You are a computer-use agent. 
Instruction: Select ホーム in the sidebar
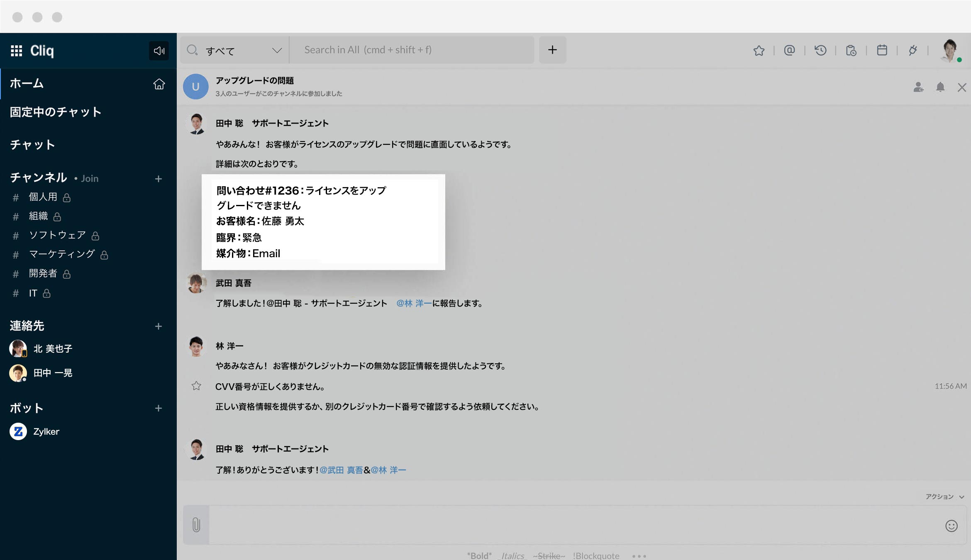coord(27,83)
